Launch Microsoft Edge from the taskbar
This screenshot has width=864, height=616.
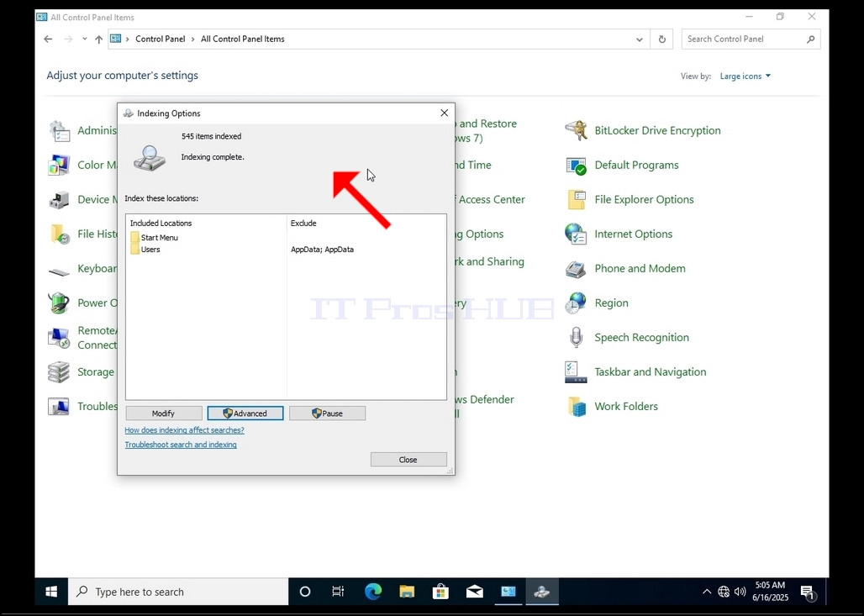(x=373, y=592)
